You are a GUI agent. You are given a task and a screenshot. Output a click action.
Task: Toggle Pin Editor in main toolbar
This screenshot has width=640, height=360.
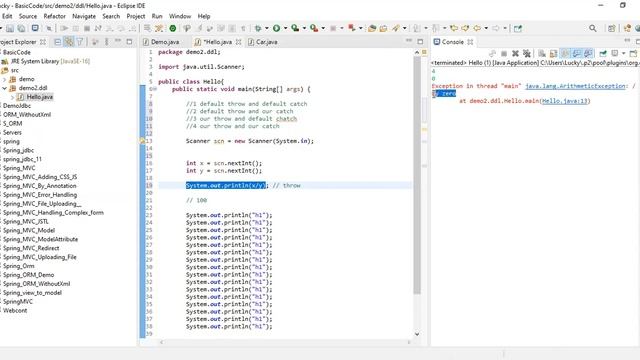tap(518, 28)
